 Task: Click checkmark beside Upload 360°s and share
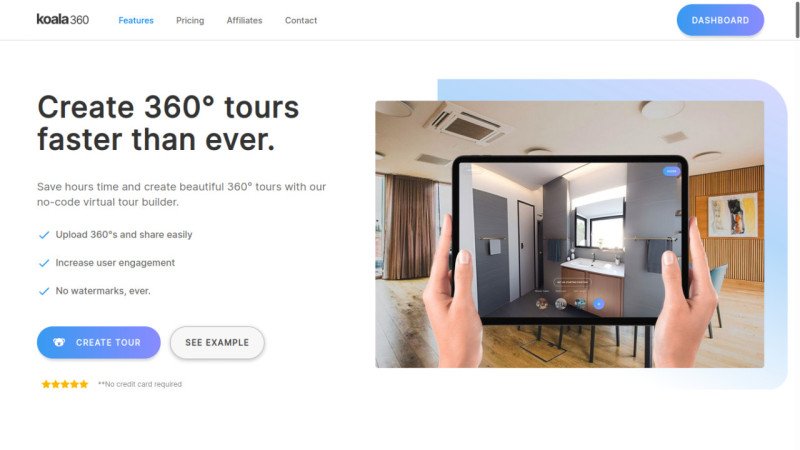[x=44, y=235]
